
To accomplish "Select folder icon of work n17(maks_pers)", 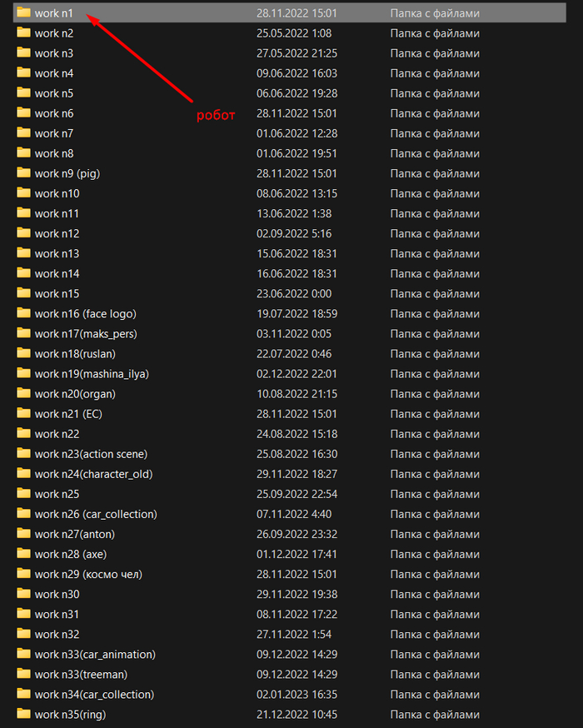I will click(x=23, y=333).
